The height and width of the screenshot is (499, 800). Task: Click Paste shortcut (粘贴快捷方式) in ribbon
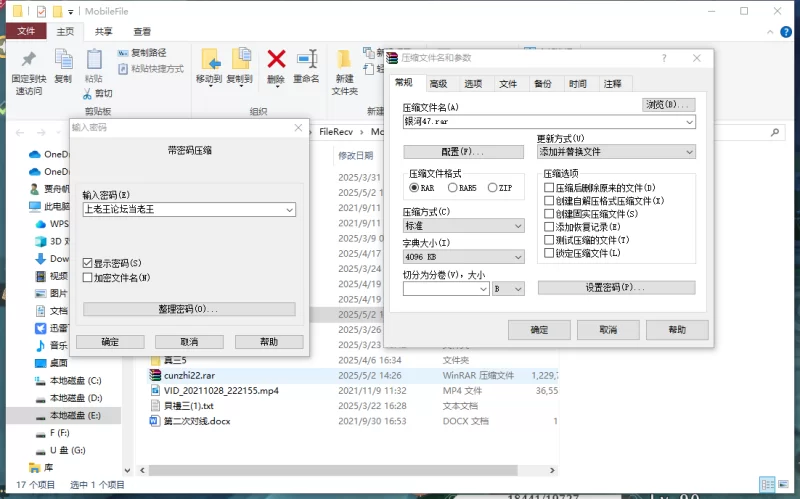151,68
